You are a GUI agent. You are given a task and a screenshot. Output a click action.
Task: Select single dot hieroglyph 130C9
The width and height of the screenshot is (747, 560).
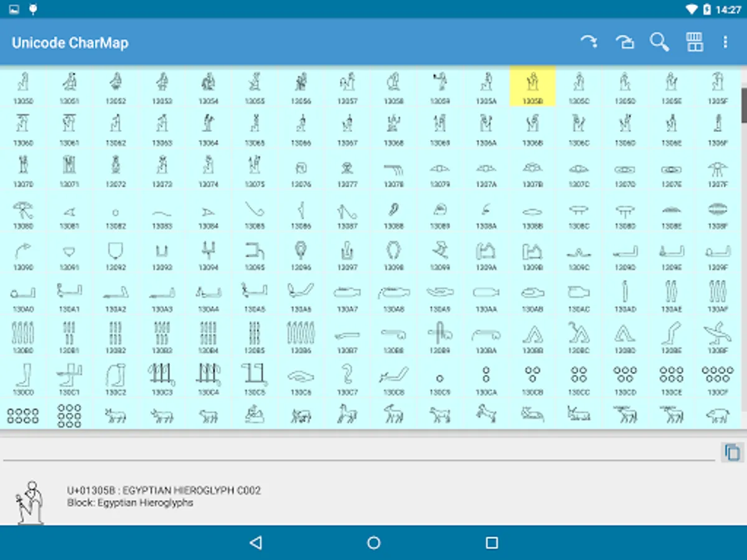click(x=440, y=378)
